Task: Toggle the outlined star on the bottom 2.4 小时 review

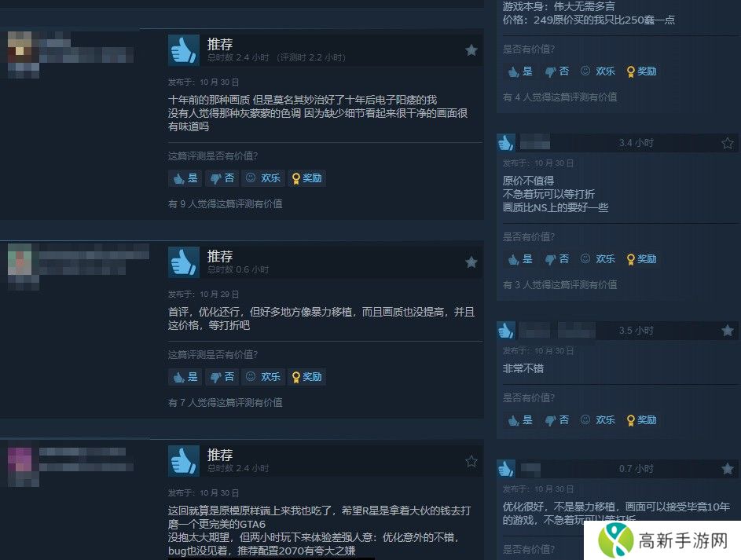Action: point(471,461)
